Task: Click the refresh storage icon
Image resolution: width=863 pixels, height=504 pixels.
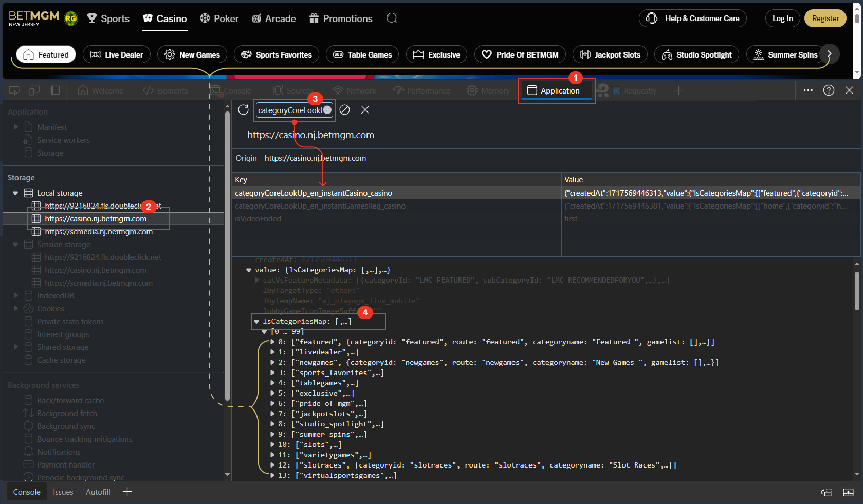Action: coord(244,110)
